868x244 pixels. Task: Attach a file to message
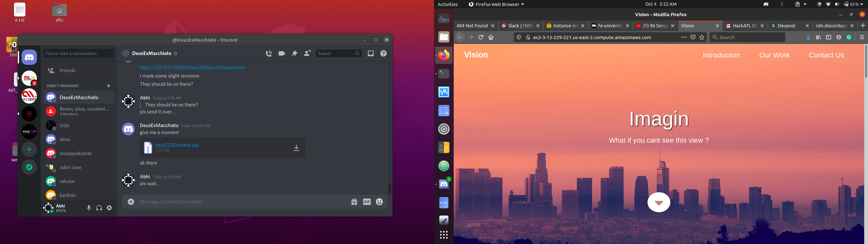point(131,201)
